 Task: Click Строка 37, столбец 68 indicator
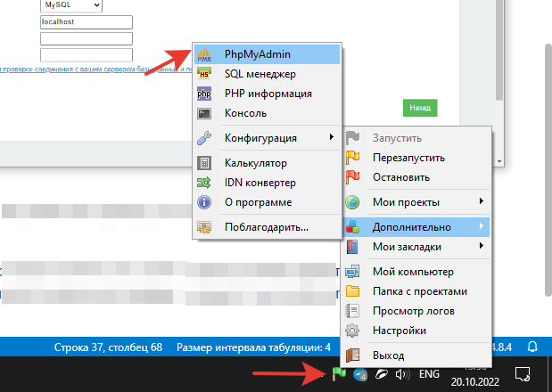pos(108,347)
